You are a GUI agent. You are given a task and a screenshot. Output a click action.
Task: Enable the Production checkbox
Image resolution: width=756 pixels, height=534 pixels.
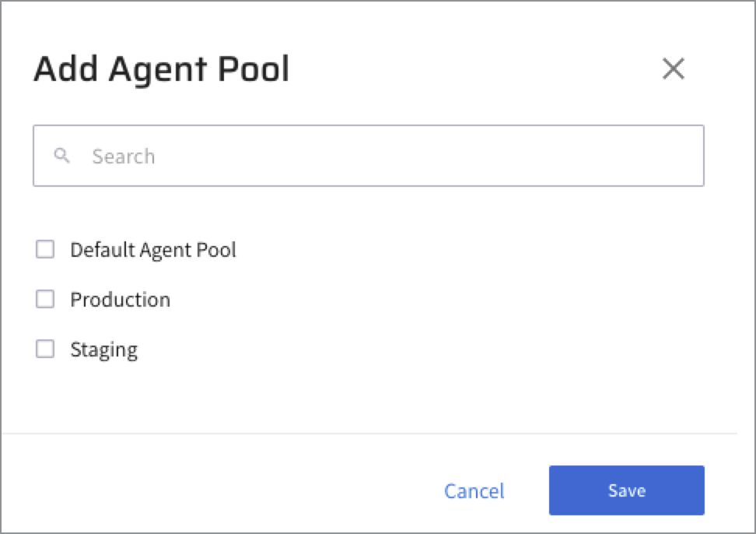[46, 300]
